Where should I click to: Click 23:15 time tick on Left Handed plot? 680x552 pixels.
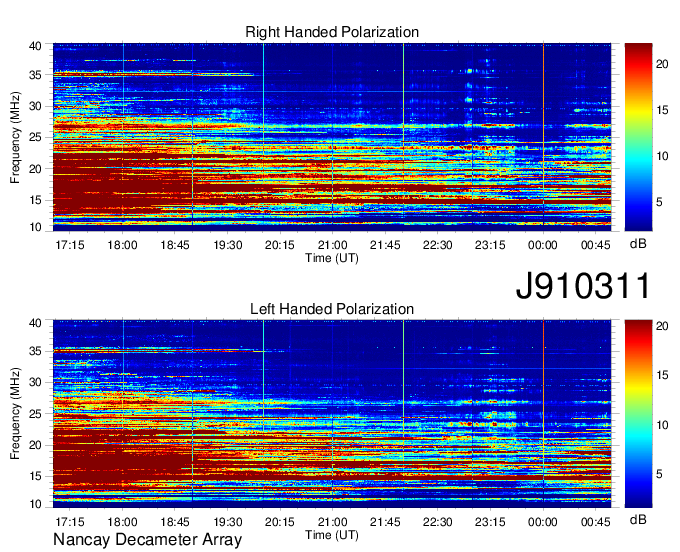[x=490, y=522]
